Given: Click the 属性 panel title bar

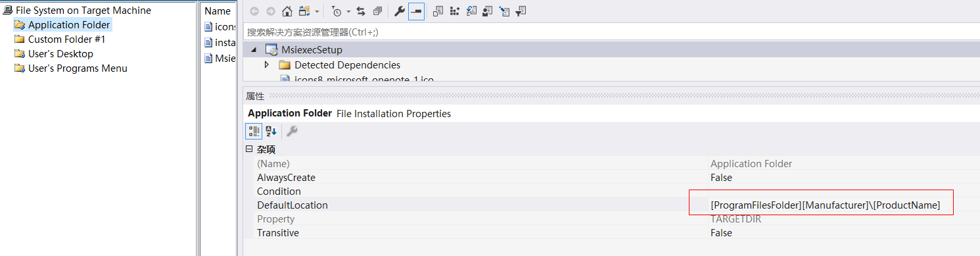Looking at the screenshot, I should click(x=611, y=96).
